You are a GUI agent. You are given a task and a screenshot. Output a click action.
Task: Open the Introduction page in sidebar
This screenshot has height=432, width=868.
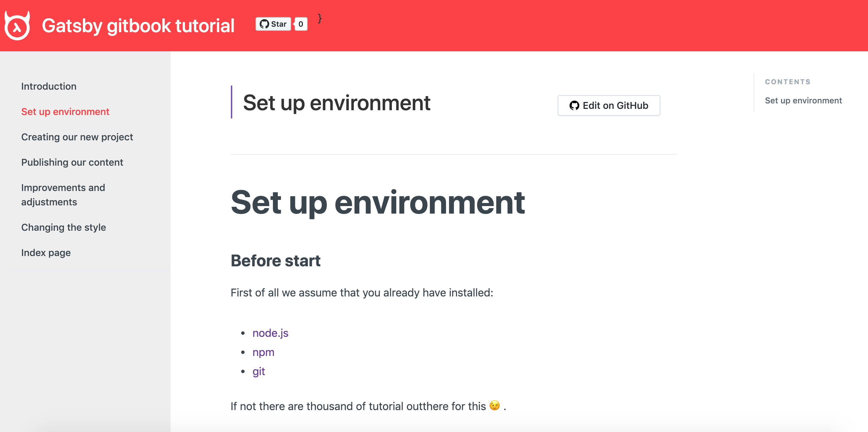click(49, 86)
